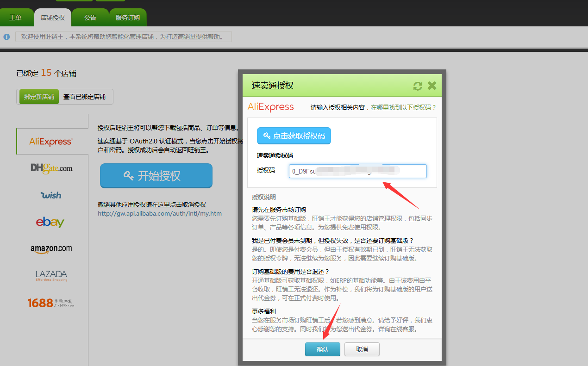
Task: Click the 已绑定 15 个店铺 text
Action: pyautogui.click(x=46, y=73)
